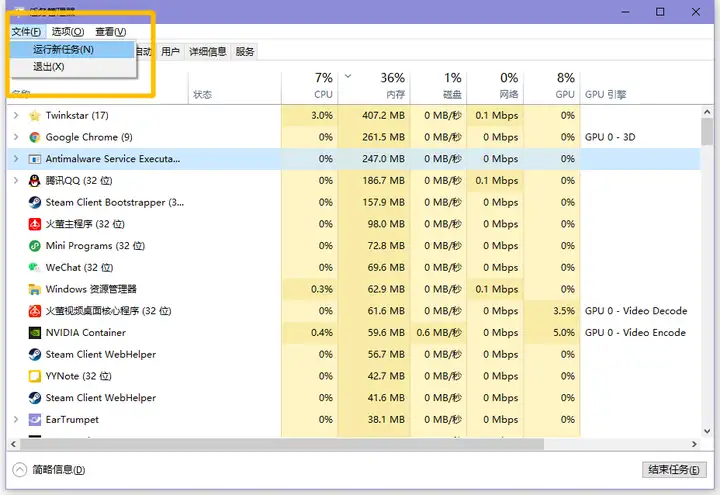Click the Mini Programs green icon

(34, 246)
